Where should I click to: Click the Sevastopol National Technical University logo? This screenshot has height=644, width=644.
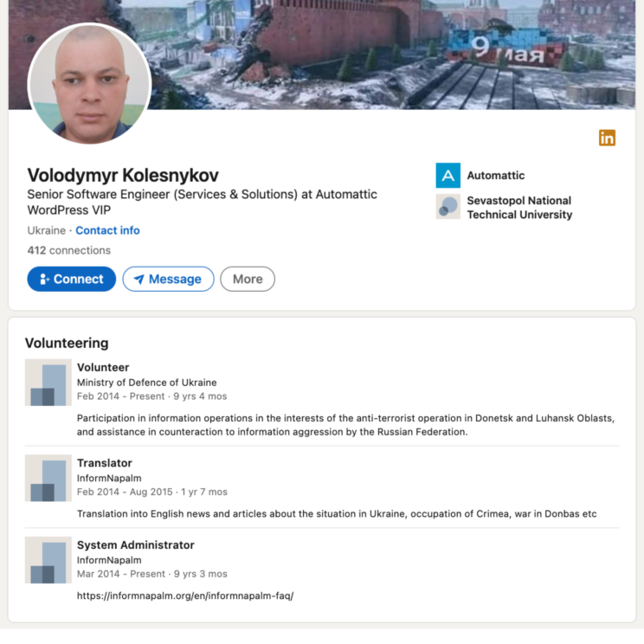(x=448, y=207)
